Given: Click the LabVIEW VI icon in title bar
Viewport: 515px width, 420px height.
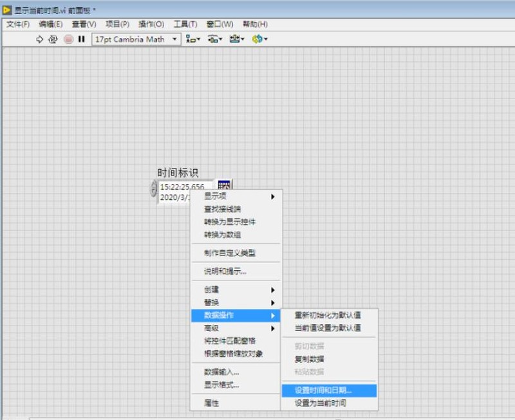Looking at the screenshot, I should pos(7,10).
